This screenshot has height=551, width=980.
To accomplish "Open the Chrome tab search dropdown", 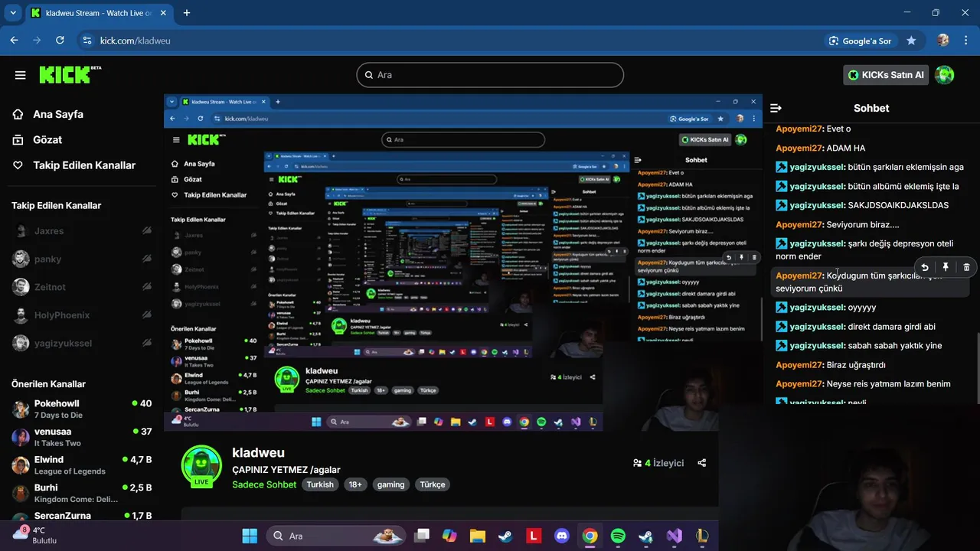I will pos(13,13).
